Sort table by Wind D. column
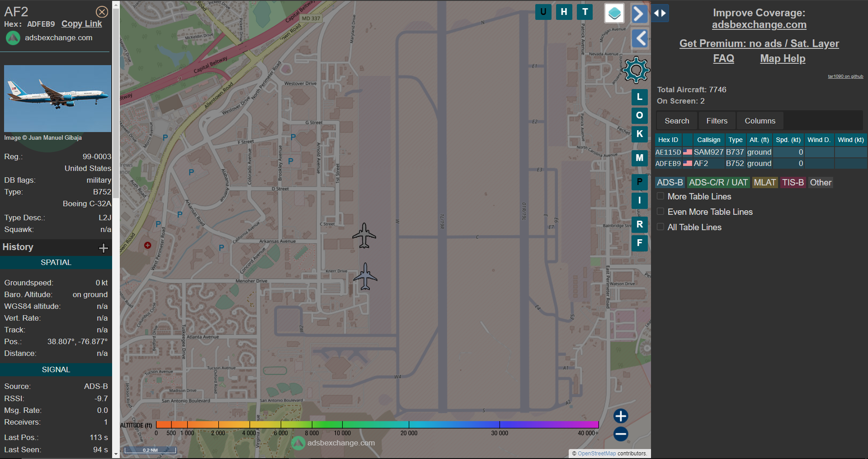The height and width of the screenshot is (459, 868). tap(819, 140)
